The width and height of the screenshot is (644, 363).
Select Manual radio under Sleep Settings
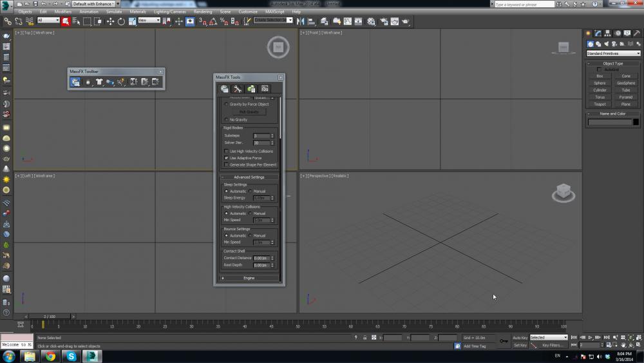(x=251, y=191)
